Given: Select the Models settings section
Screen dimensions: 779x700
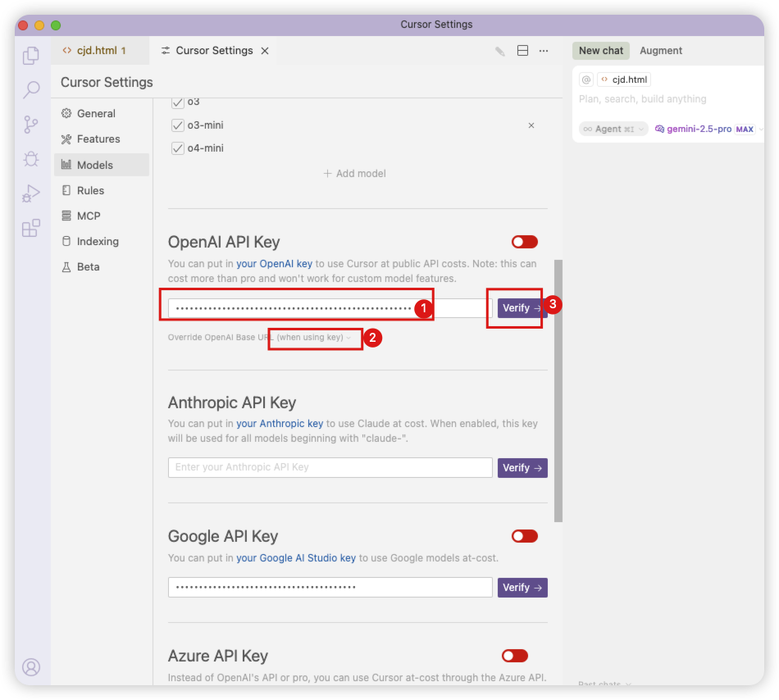Looking at the screenshot, I should 102,165.
